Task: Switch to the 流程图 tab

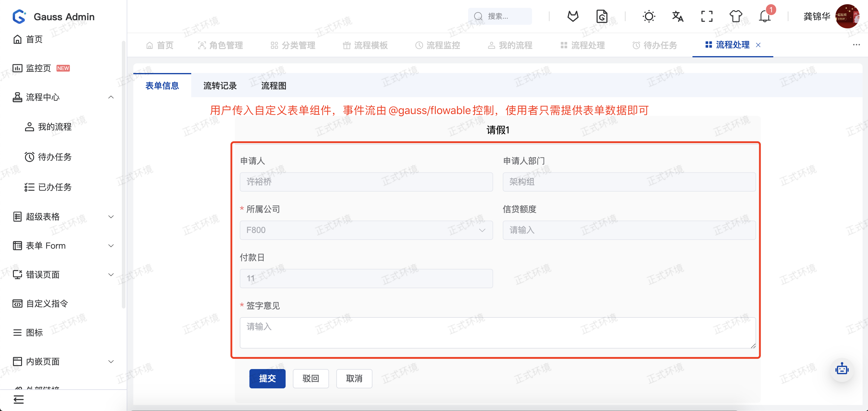Action: 274,86
